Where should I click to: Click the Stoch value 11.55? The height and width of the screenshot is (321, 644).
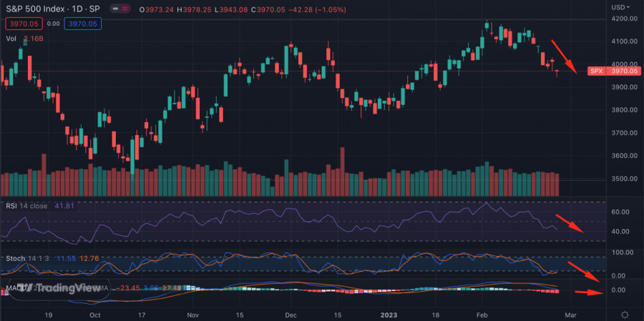point(66,259)
